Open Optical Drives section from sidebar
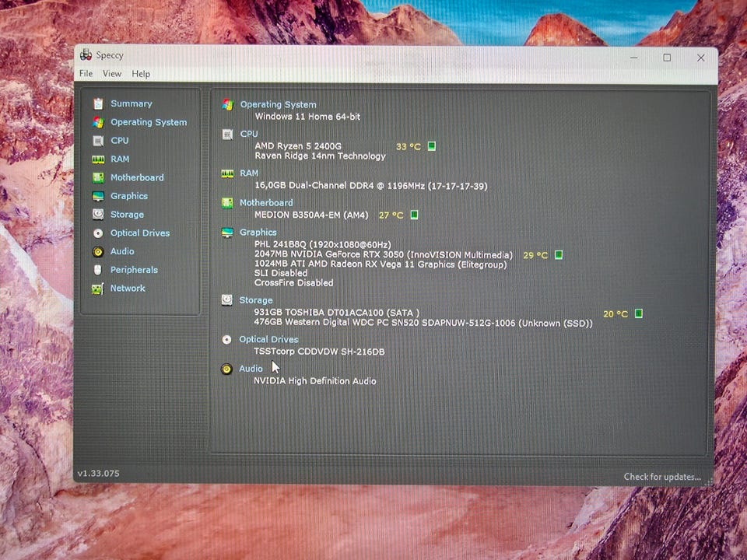 pyautogui.click(x=140, y=233)
